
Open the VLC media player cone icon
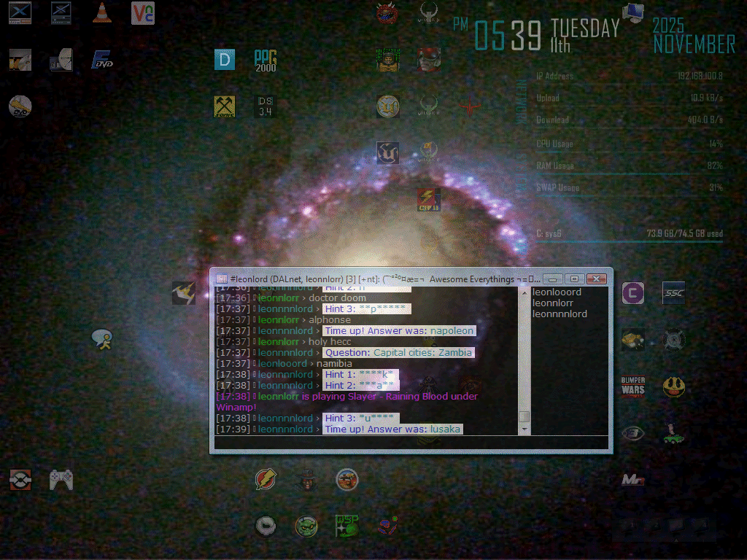click(x=103, y=13)
